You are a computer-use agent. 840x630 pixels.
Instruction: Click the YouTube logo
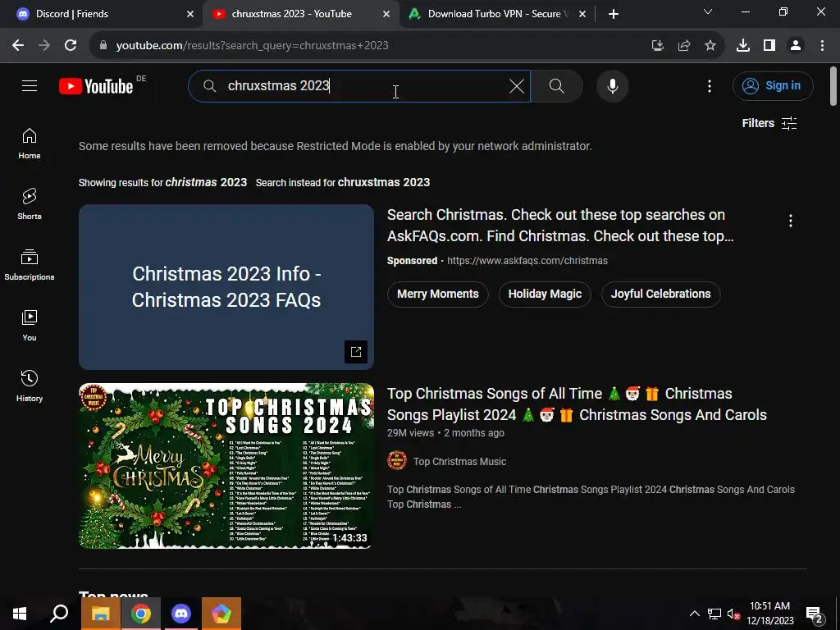point(96,86)
